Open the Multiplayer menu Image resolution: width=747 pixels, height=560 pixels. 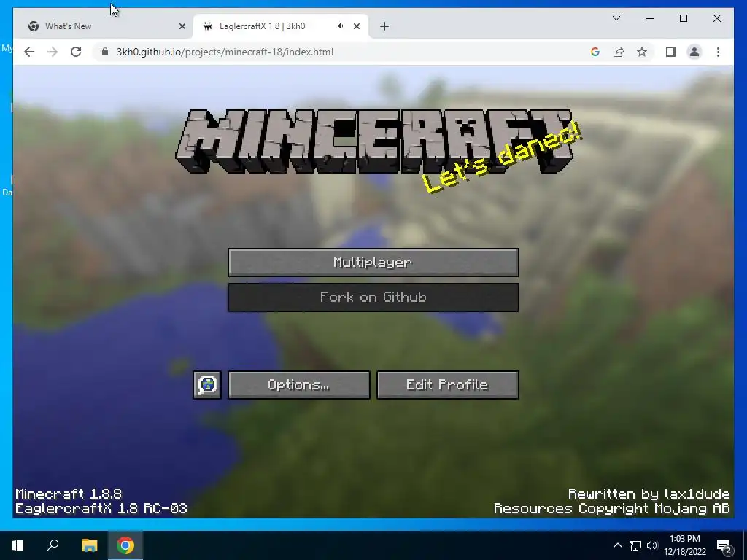point(373,262)
